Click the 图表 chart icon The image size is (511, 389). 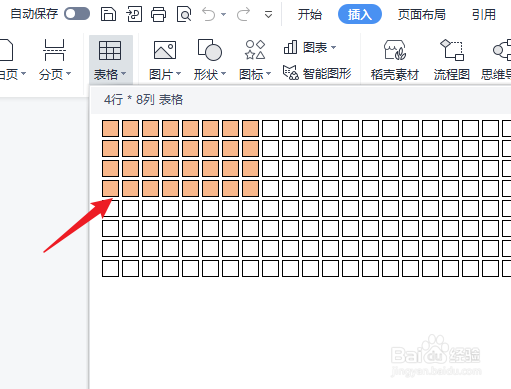click(290, 47)
